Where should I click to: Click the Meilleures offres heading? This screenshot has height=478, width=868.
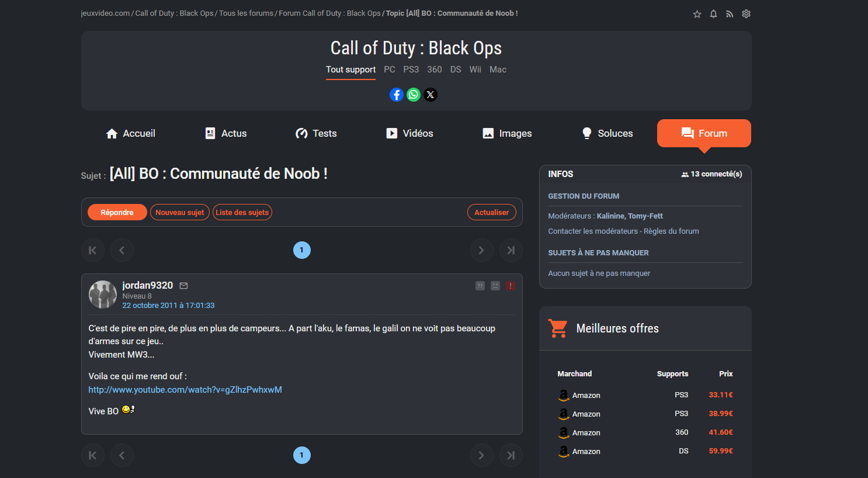(617, 328)
